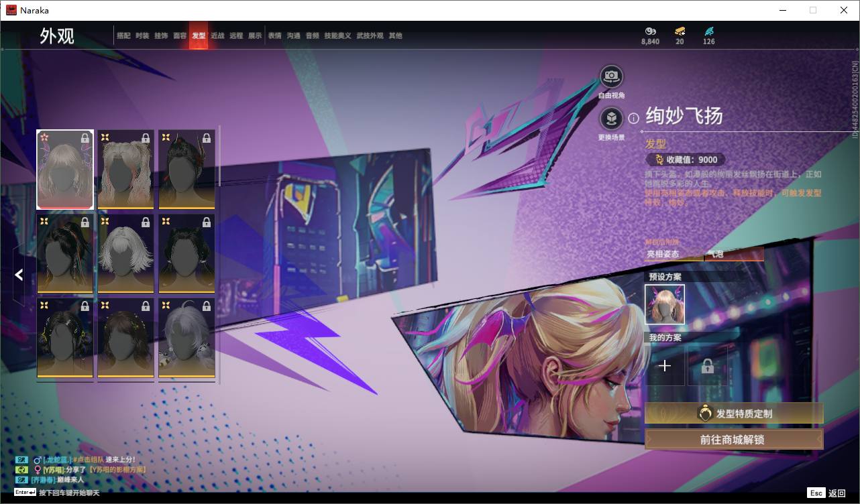Open the shared Y苏瑁的影楼方案 link

(x=117, y=470)
